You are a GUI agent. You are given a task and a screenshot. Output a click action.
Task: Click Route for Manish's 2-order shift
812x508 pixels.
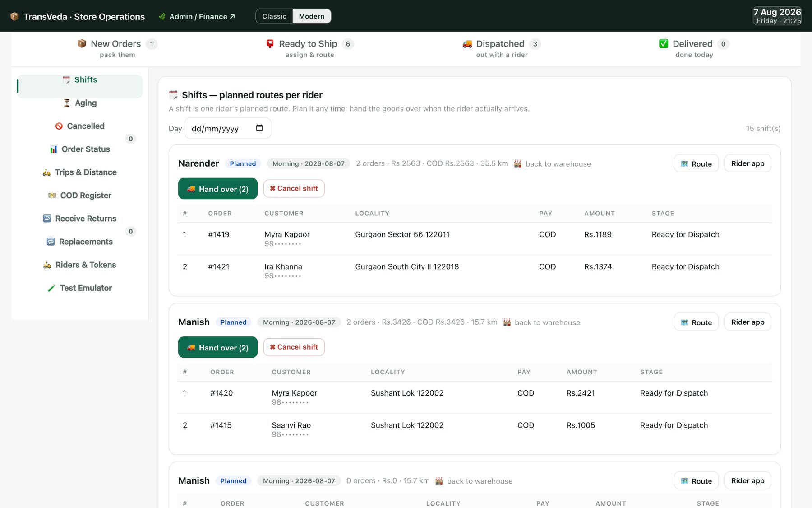(696, 322)
